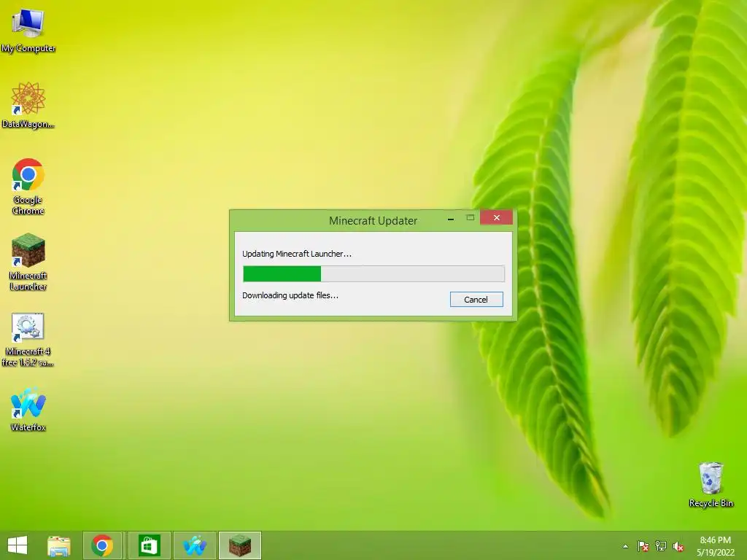
Task: Select the Recycle Bin icon
Action: 711,485
